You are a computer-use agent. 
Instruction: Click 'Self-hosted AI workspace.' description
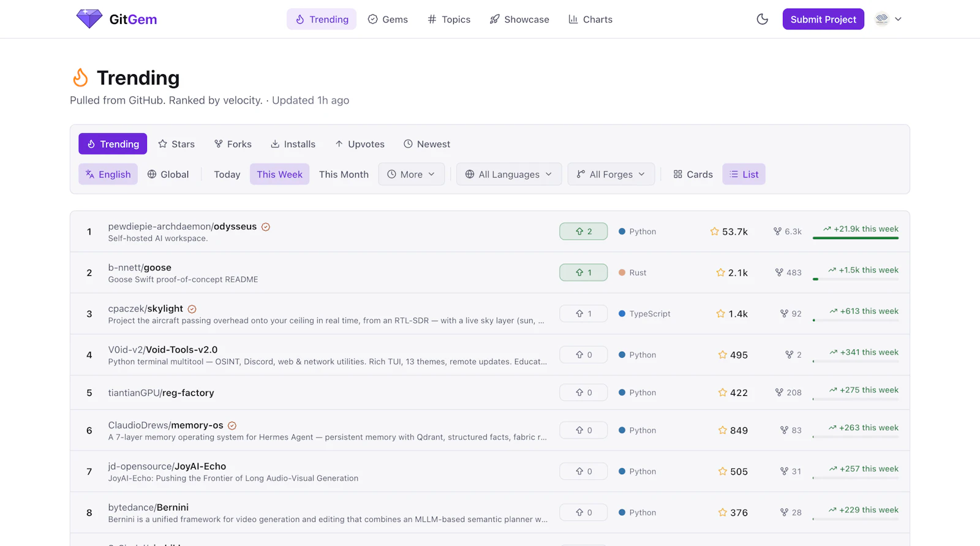tap(158, 238)
